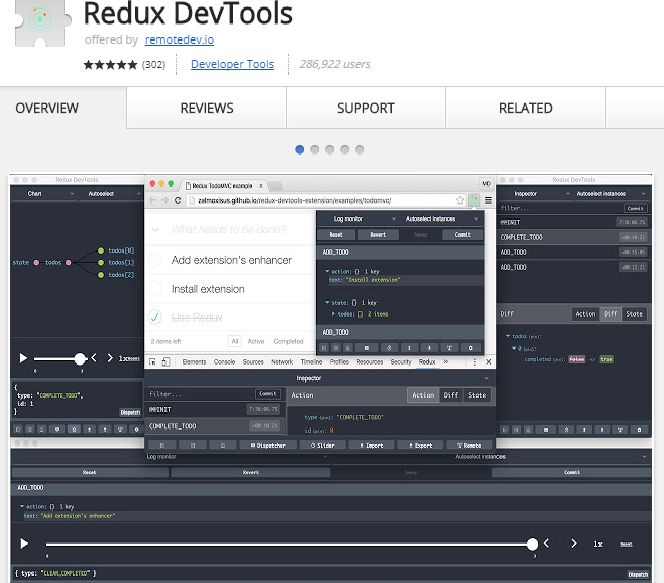
Task: Click the star rating icons
Action: pyautogui.click(x=110, y=65)
